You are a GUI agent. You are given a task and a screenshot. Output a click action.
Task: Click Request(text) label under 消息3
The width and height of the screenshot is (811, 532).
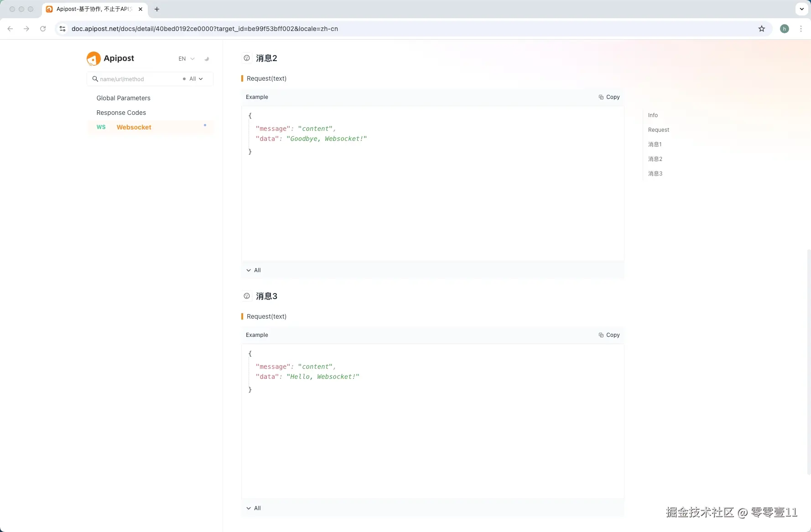[x=266, y=316]
